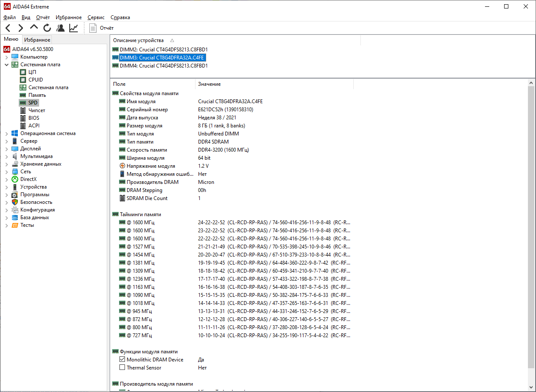Click the Компьютер monitor icon
536x392 pixels.
pos(15,57)
